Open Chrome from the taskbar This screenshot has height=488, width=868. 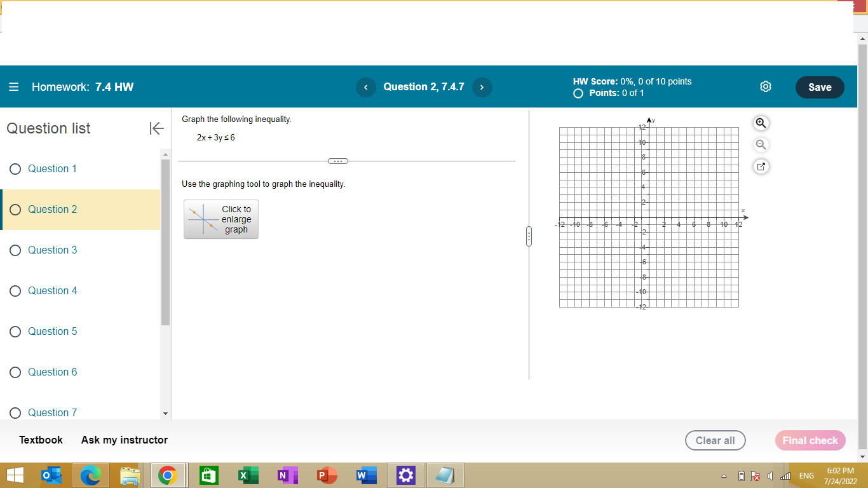pos(169,475)
